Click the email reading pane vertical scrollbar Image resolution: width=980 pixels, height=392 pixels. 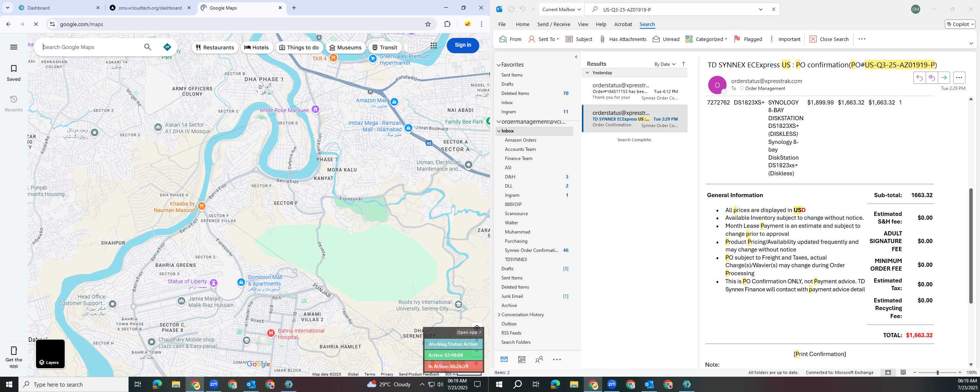click(971, 245)
